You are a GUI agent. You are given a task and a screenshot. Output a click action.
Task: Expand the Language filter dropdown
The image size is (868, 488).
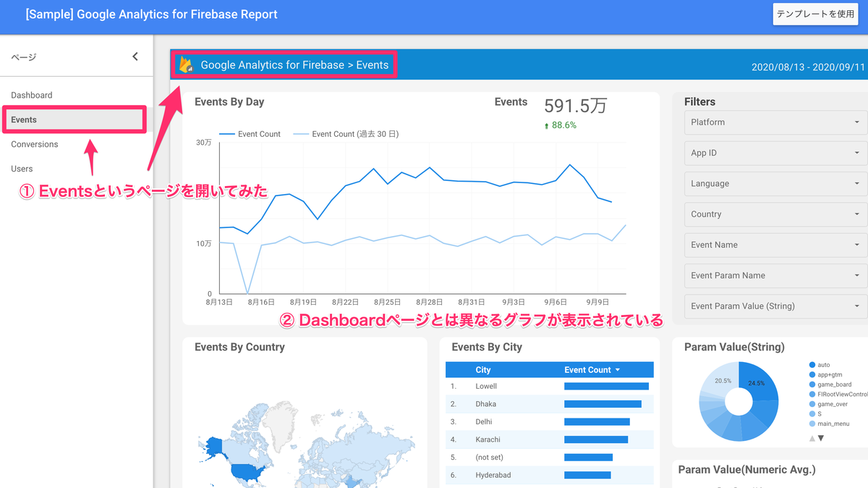click(775, 183)
